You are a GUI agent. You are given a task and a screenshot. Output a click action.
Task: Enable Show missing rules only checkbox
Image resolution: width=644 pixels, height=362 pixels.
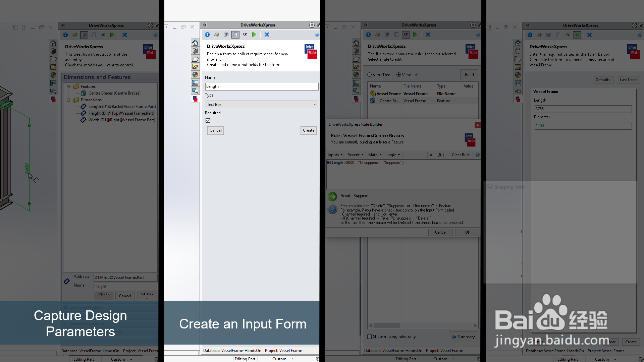tap(369, 337)
